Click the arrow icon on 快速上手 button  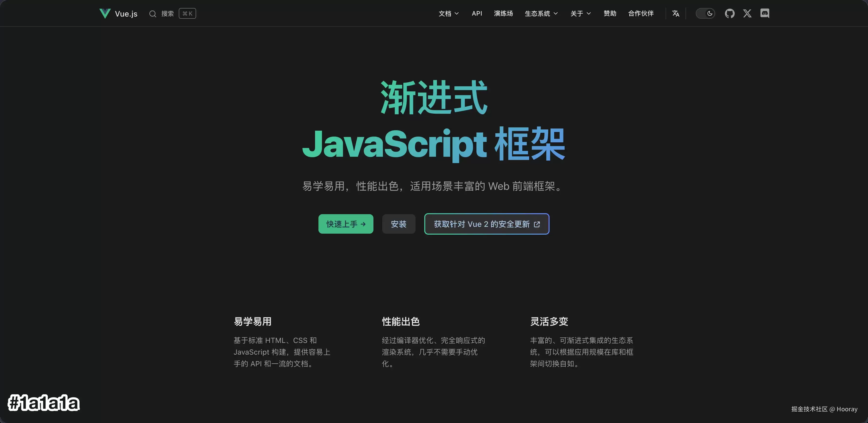(x=363, y=224)
